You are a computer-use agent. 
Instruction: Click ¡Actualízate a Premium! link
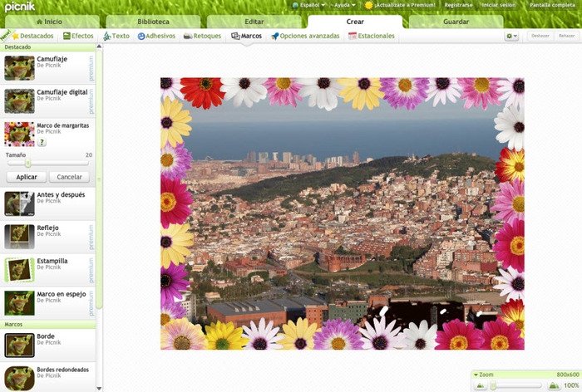[x=405, y=5]
